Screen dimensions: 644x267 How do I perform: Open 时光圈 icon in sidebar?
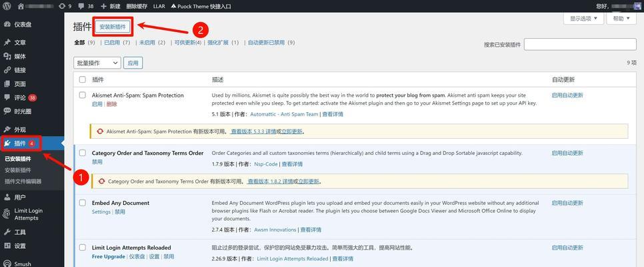(7, 111)
